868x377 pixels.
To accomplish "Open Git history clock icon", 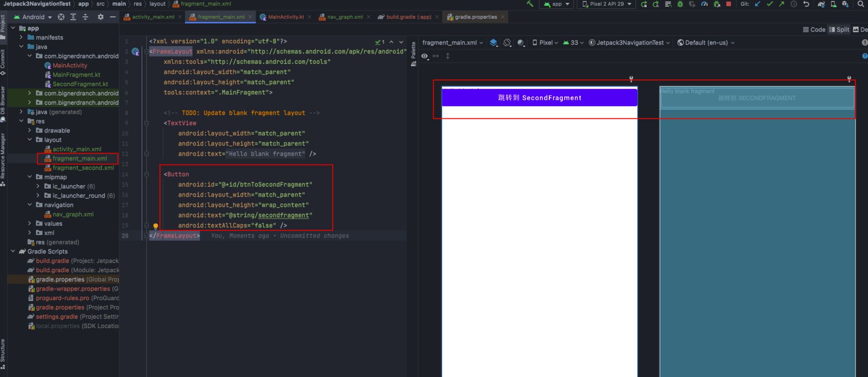I will 794,4.
